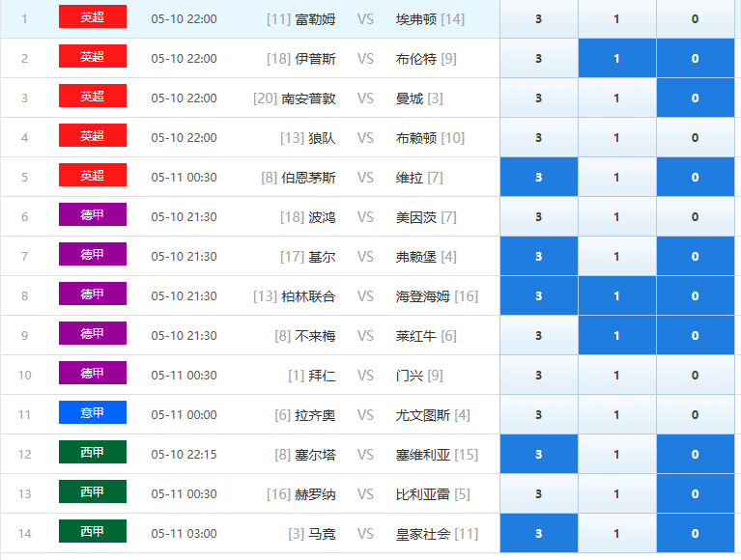Click kickoff time 05-11 03:00

point(184,534)
